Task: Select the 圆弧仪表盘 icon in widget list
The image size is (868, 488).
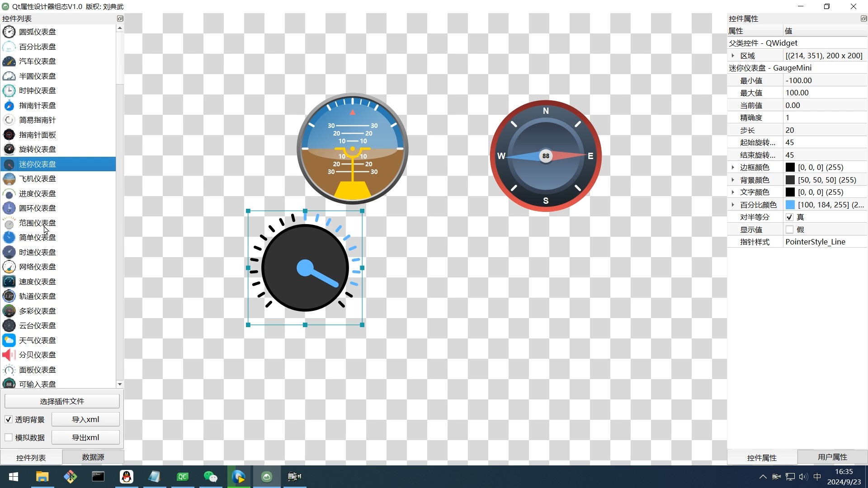Action: click(9, 32)
